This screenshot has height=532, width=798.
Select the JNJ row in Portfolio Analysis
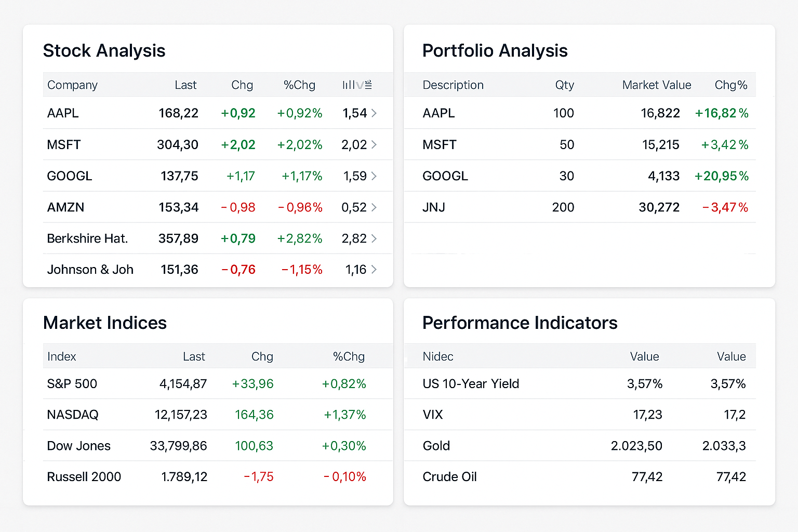[x=434, y=207]
